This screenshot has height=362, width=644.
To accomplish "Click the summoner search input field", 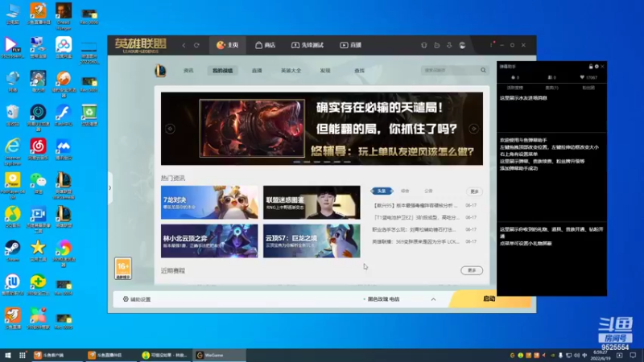I will 450,70.
